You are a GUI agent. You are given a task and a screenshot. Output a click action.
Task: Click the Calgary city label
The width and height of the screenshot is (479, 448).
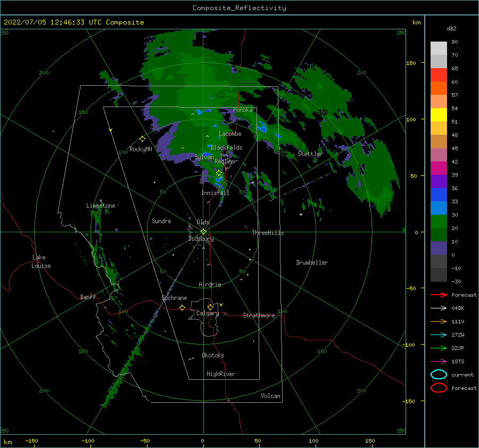coord(208,313)
